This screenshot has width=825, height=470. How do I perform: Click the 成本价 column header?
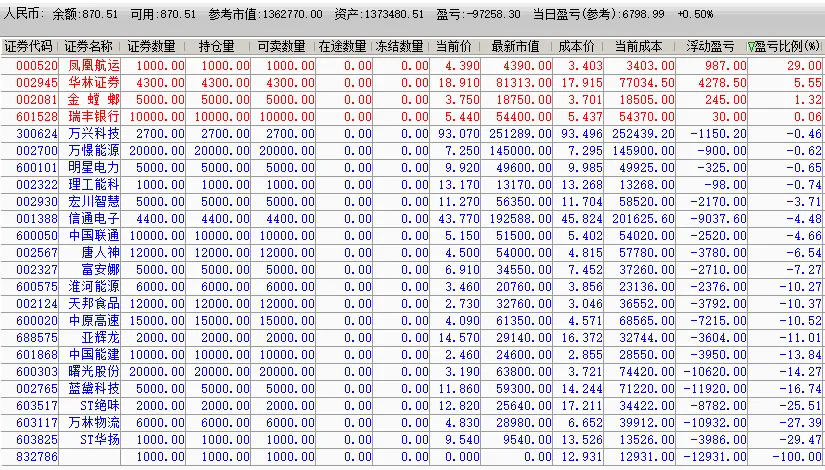577,46
